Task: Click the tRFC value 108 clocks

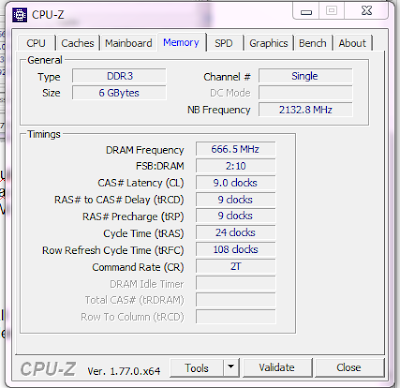Action: coord(235,249)
